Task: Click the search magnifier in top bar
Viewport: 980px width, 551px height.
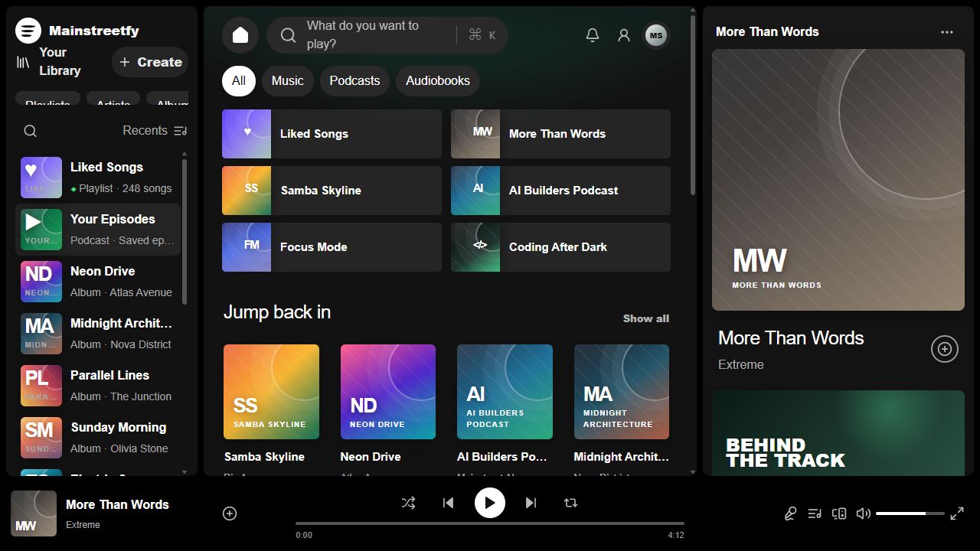Action: click(288, 35)
